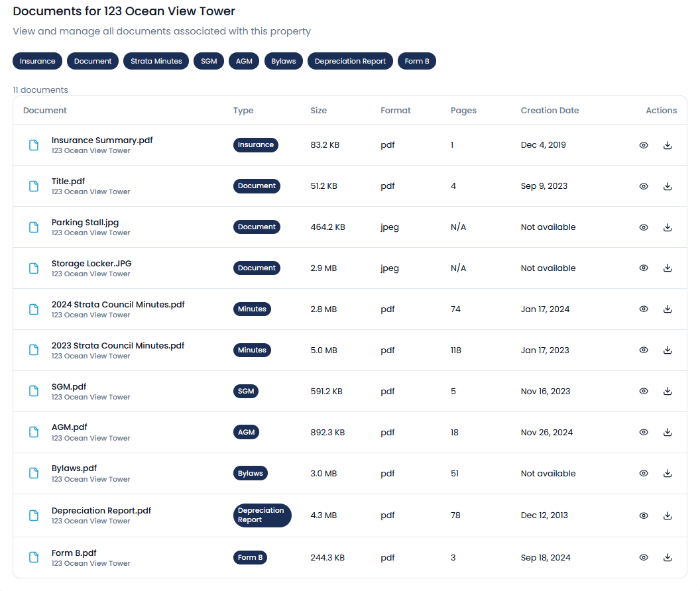Image resolution: width=700 pixels, height=591 pixels.
Task: Select the Form B filter
Action: [x=417, y=61]
